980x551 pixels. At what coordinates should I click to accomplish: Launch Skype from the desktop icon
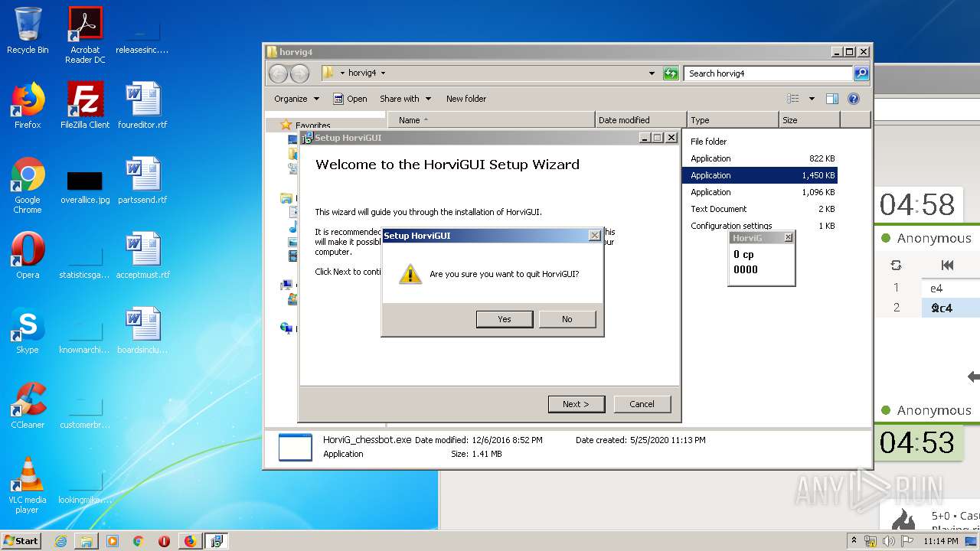point(28,331)
